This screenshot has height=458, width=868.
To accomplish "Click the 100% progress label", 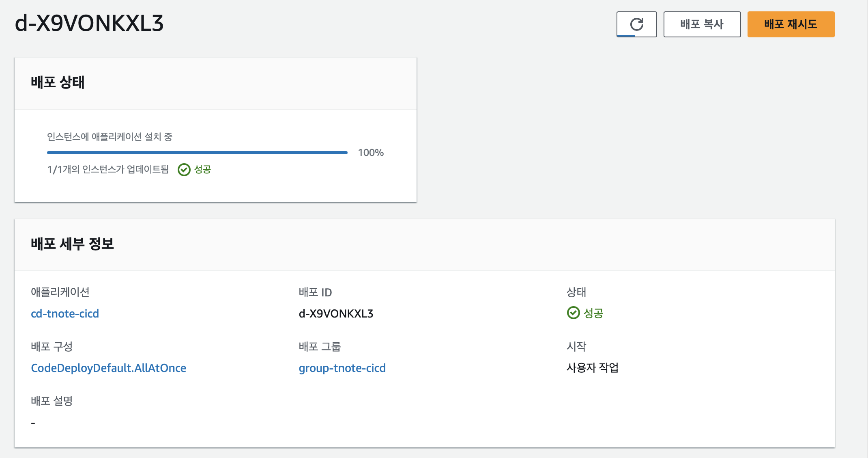I will tap(371, 153).
